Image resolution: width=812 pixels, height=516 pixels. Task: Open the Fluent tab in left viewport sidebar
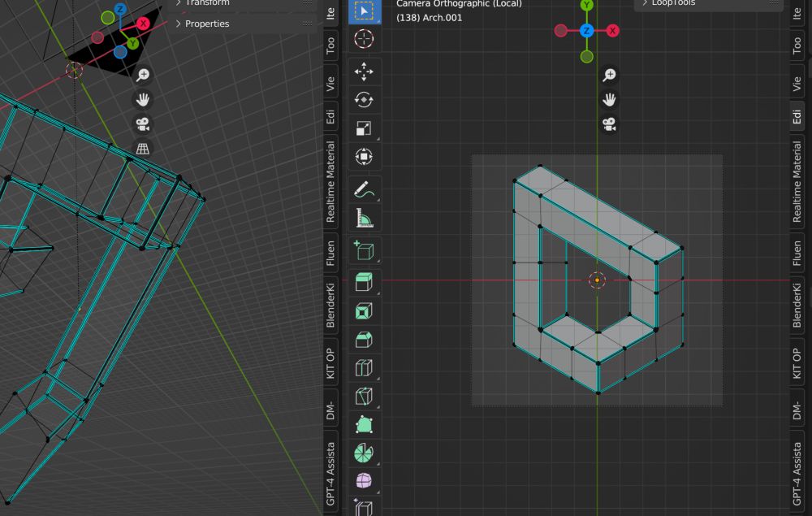point(330,254)
